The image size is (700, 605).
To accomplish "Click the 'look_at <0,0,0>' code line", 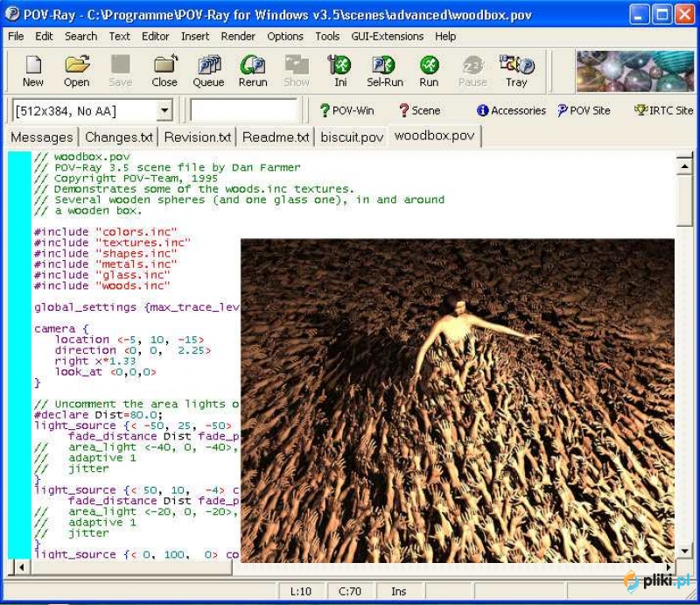I will [x=106, y=372].
